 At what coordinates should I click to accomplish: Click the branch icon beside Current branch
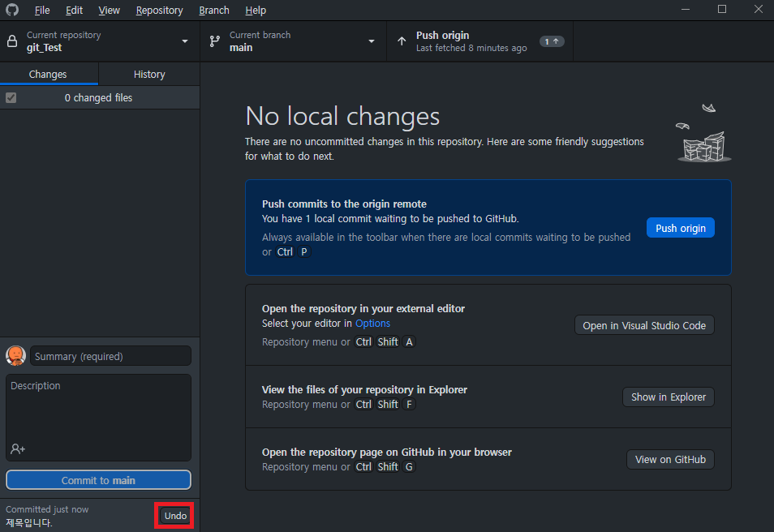pyautogui.click(x=215, y=41)
